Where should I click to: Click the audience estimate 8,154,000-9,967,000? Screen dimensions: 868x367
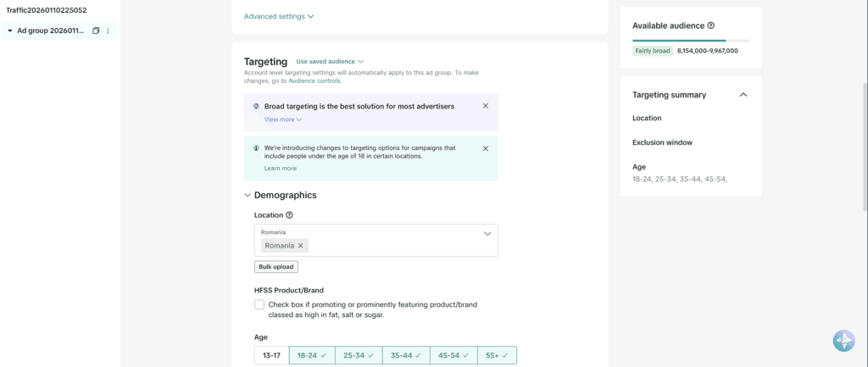pos(708,51)
